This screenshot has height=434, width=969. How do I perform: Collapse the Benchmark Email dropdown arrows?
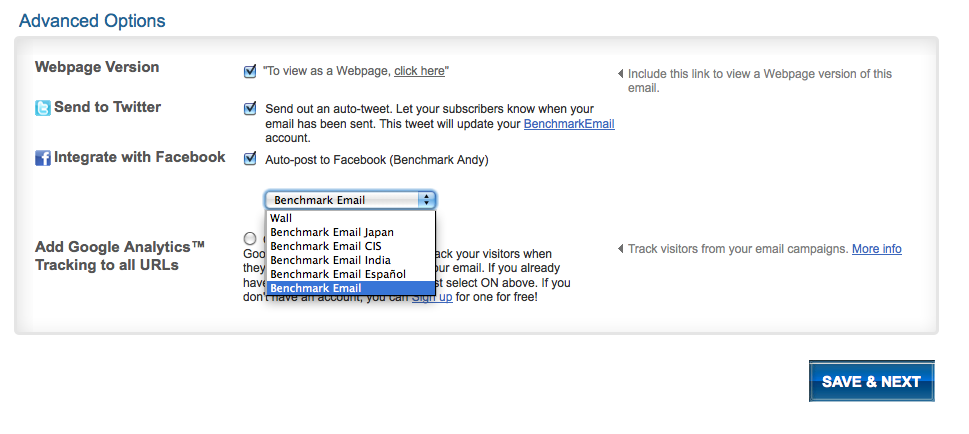426,200
